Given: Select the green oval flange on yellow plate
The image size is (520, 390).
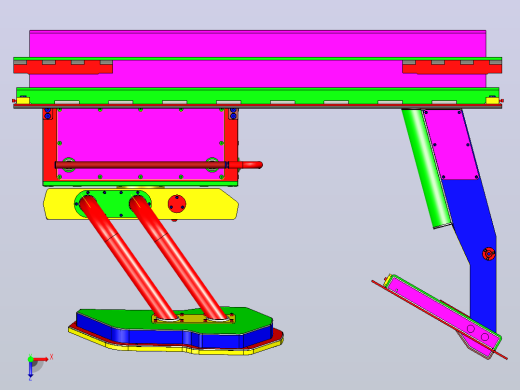Looking at the screenshot, I should (113, 203).
